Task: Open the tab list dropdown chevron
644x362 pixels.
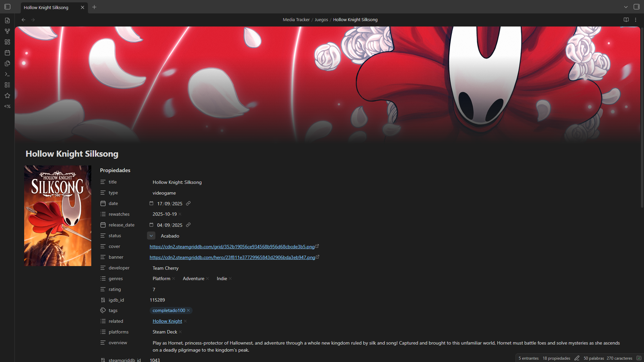Action: [626, 7]
